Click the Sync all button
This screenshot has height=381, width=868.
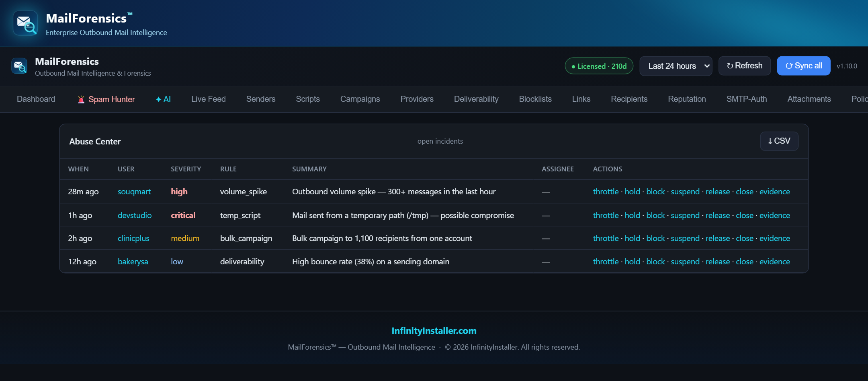coord(804,66)
